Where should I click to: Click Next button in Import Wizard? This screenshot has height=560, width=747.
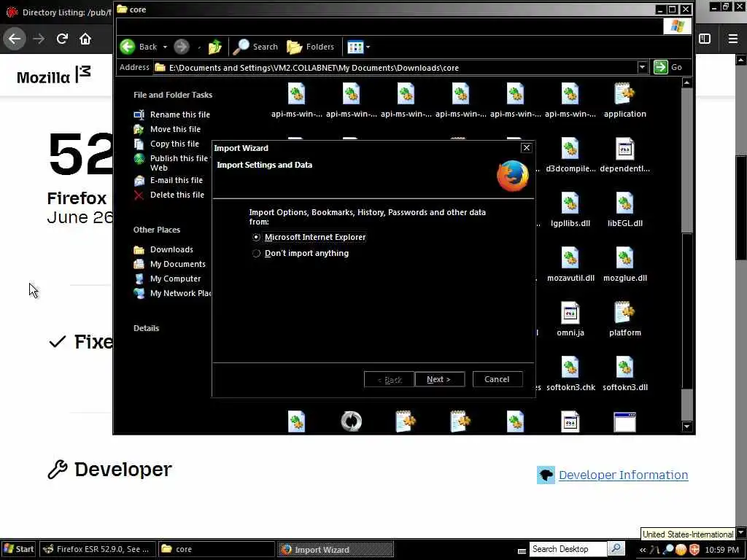coord(439,379)
